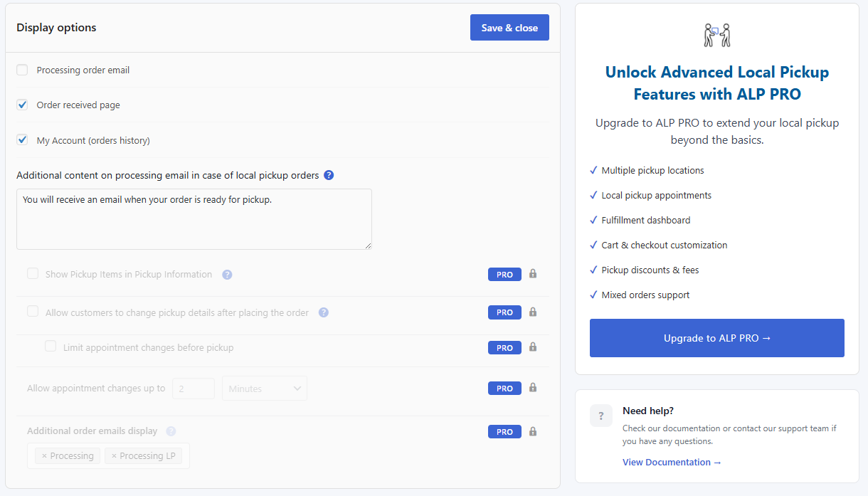Image resolution: width=868 pixels, height=496 pixels.
Task: Click the Multiple pickup locations feature text
Action: [x=652, y=171]
